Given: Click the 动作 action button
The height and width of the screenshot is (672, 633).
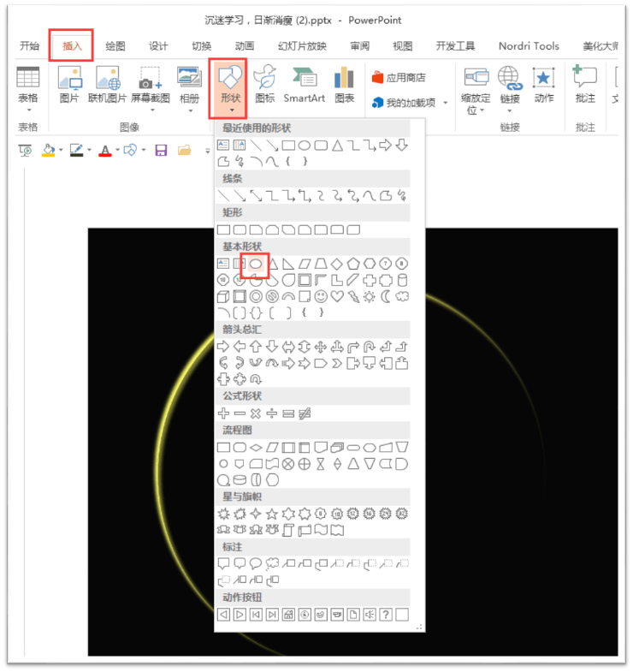Looking at the screenshot, I should 544,85.
